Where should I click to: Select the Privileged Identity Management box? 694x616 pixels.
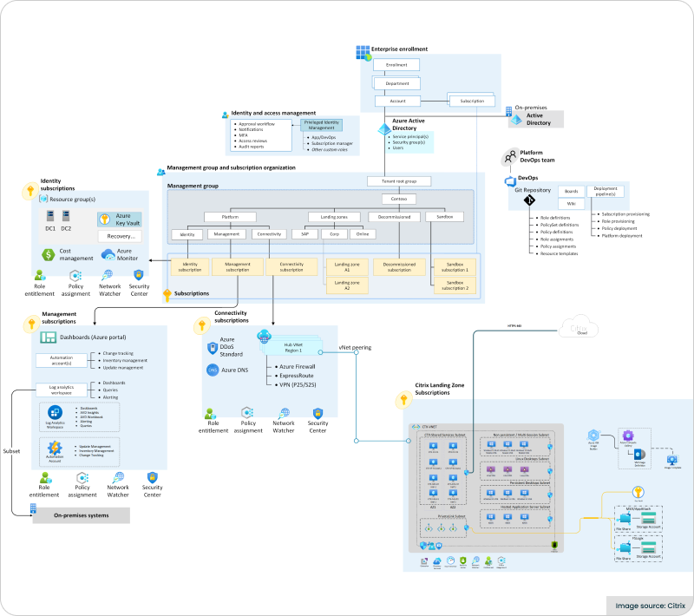[x=322, y=125]
